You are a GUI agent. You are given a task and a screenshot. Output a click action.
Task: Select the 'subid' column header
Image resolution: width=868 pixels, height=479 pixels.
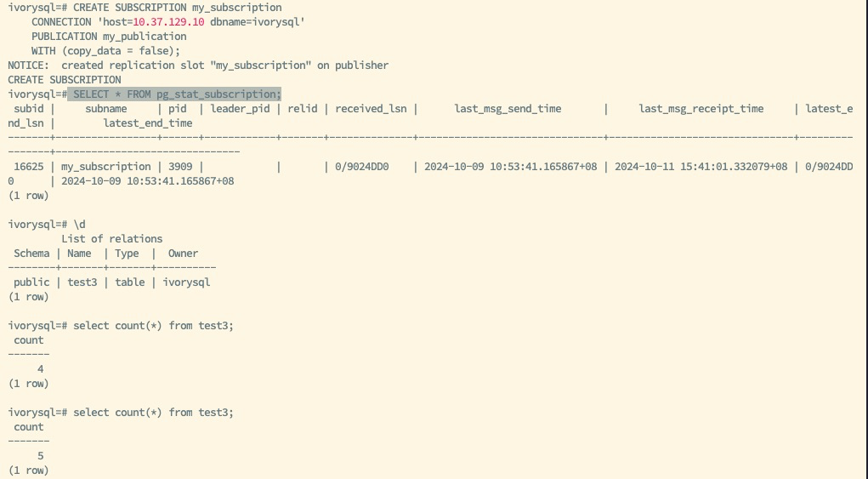[x=29, y=109]
